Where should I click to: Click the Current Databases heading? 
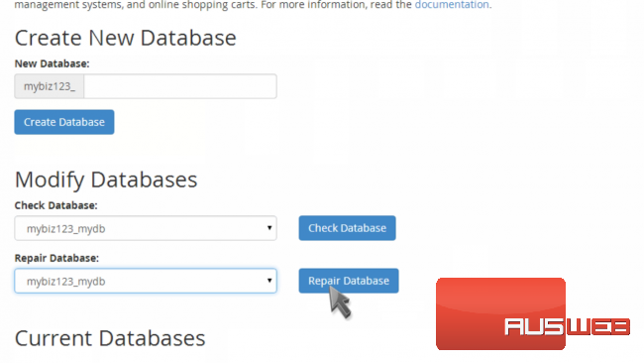tap(110, 338)
